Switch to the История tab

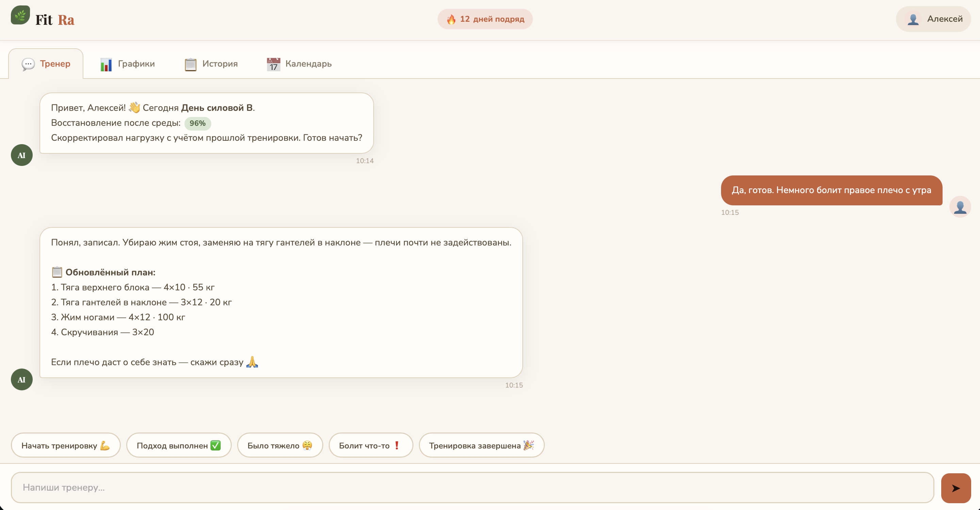coord(211,64)
